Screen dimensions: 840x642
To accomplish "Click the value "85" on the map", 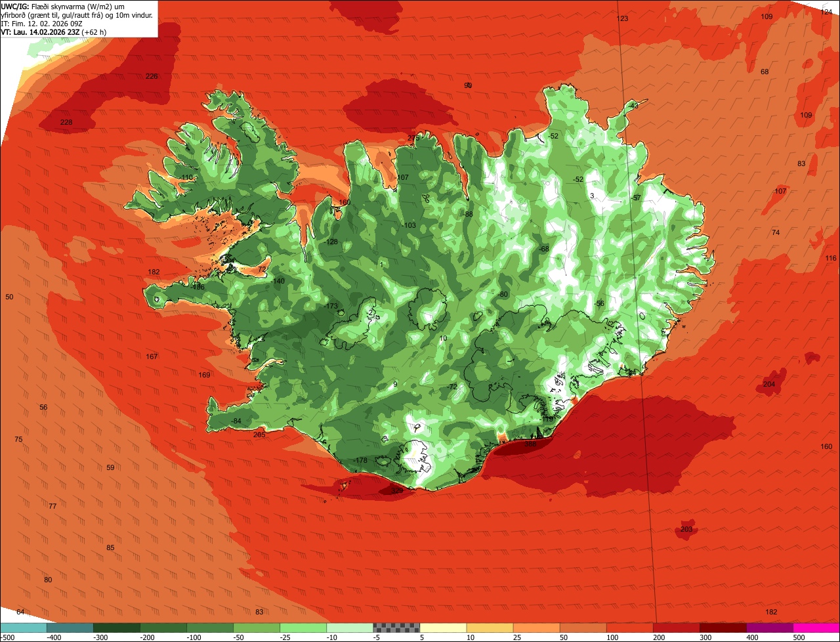I will click(110, 547).
